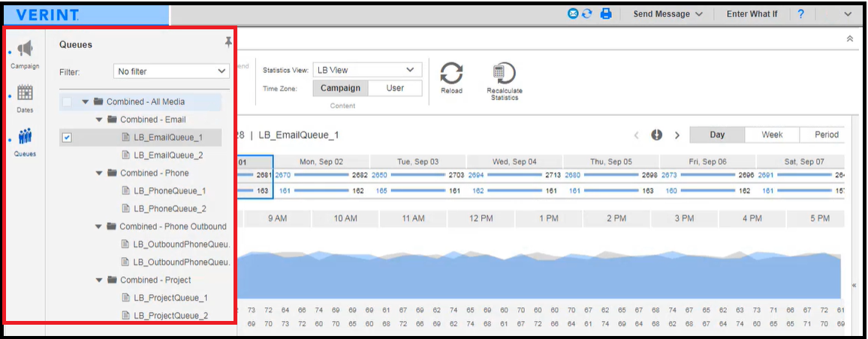Open help with the question mark

click(x=800, y=14)
